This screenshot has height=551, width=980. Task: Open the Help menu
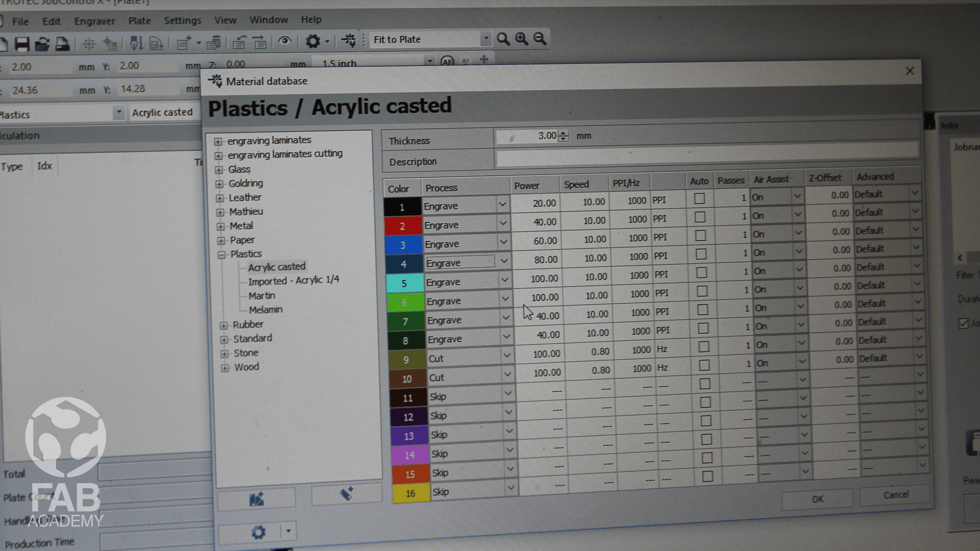[311, 19]
